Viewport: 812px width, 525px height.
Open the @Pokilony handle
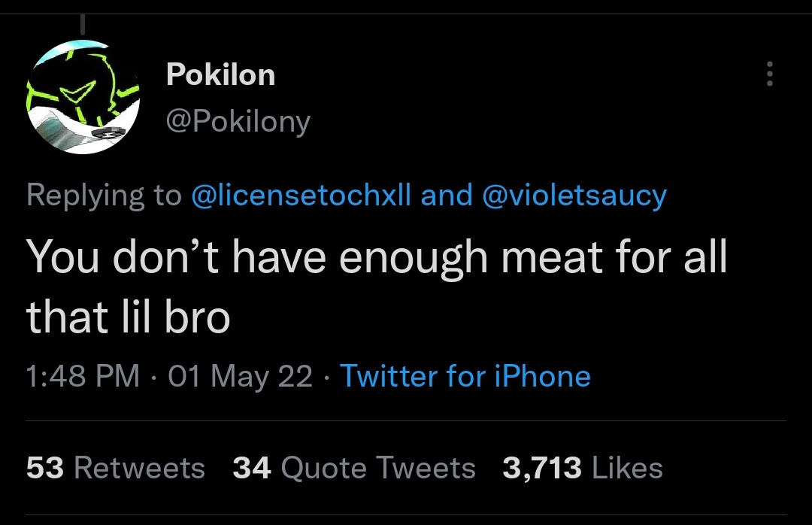tap(238, 123)
